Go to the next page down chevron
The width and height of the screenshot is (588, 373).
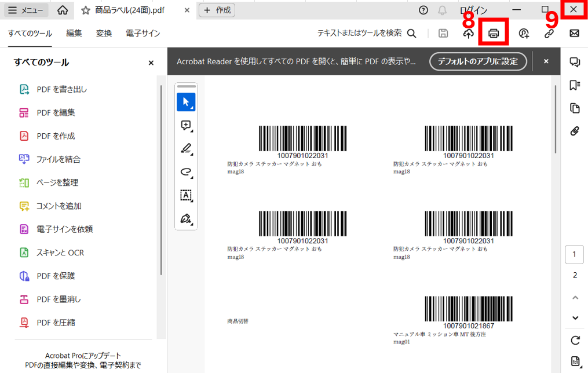coord(575,318)
